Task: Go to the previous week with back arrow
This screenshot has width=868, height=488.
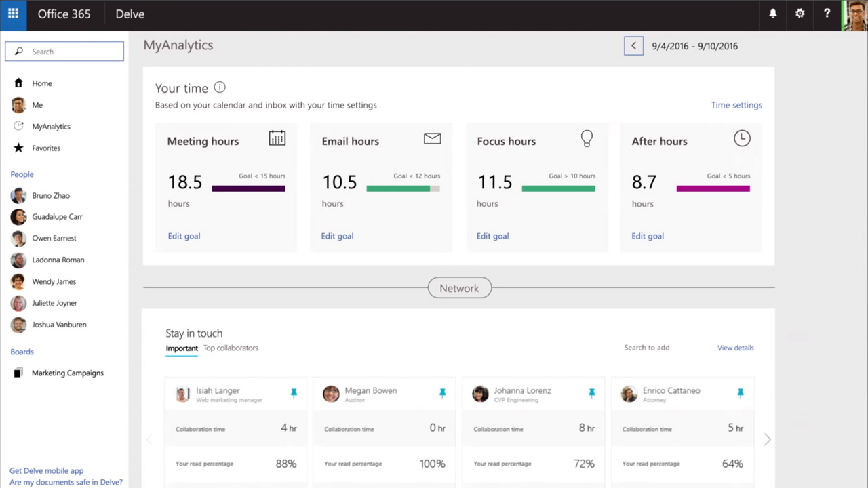Action: coord(633,46)
